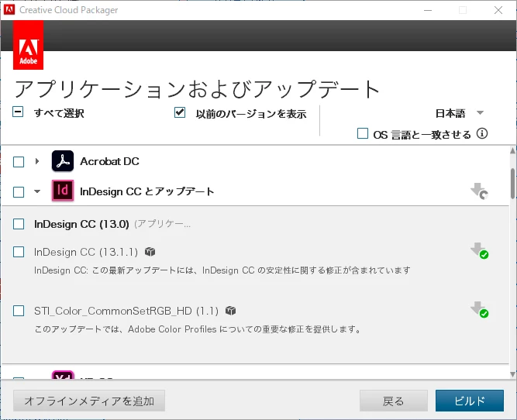Select the InDesign CC (13.1.1) entry text

point(86,252)
